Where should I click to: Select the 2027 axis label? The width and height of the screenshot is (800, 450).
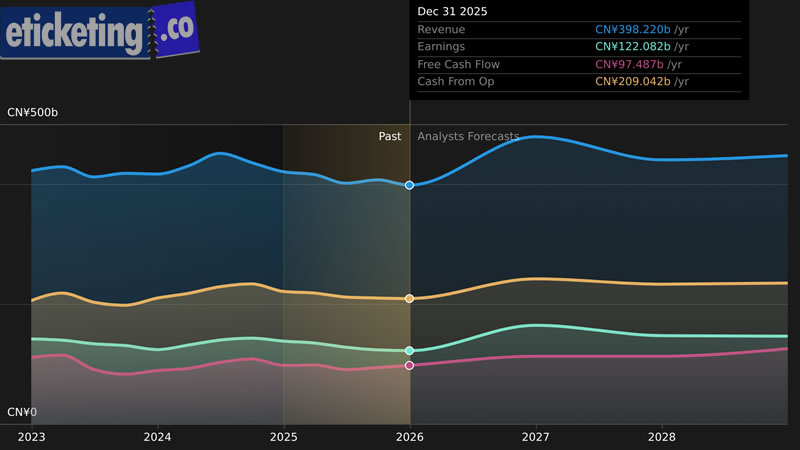[536, 437]
